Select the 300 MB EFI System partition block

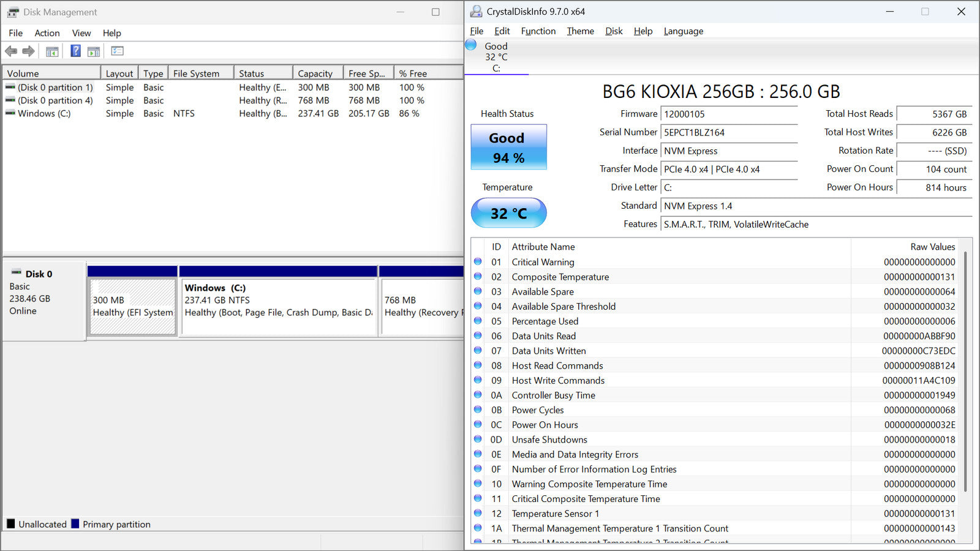pos(133,307)
